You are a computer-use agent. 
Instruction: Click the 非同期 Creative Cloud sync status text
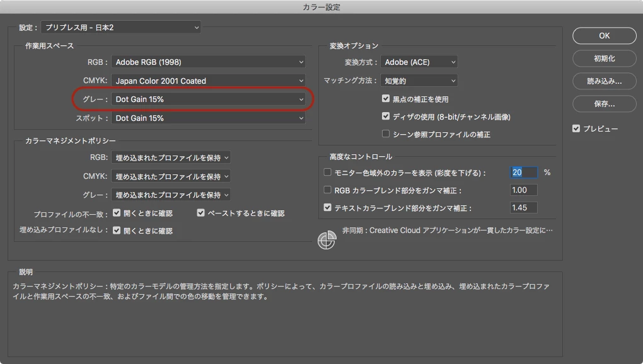click(448, 230)
